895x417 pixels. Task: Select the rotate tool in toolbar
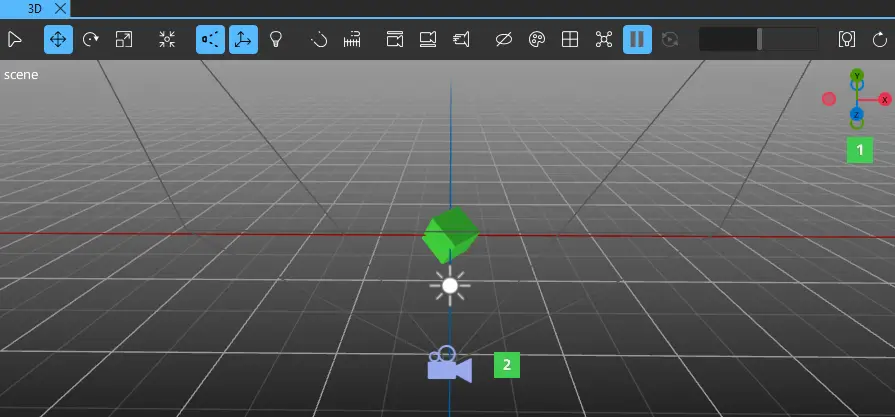91,40
